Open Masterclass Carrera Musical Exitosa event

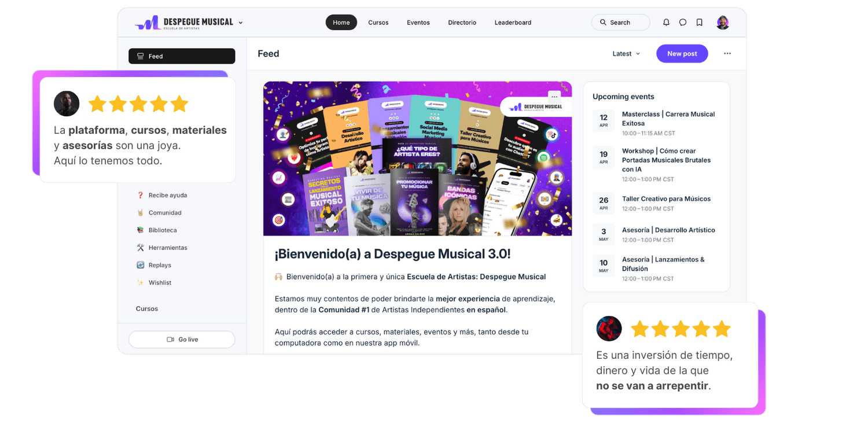668,119
